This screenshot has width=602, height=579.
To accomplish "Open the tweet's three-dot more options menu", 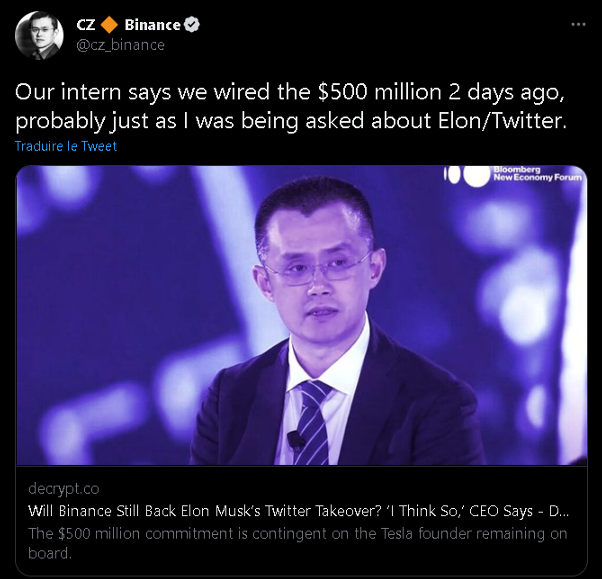I will [x=578, y=24].
